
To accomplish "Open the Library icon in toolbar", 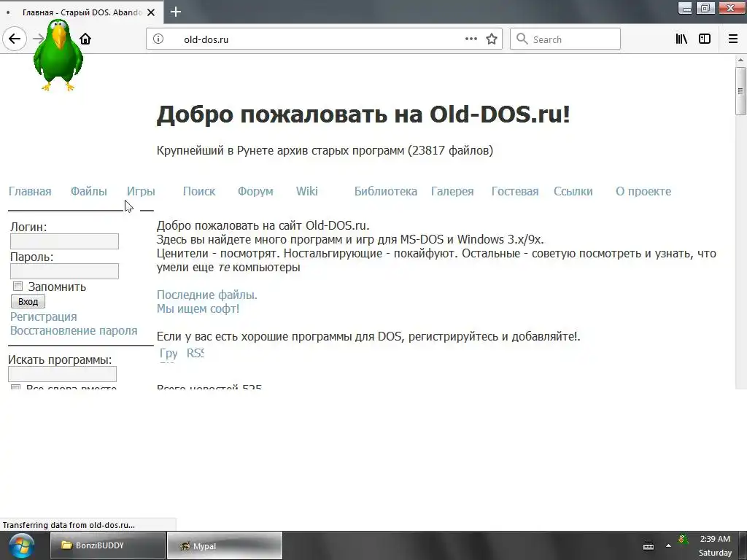I will [x=681, y=39].
